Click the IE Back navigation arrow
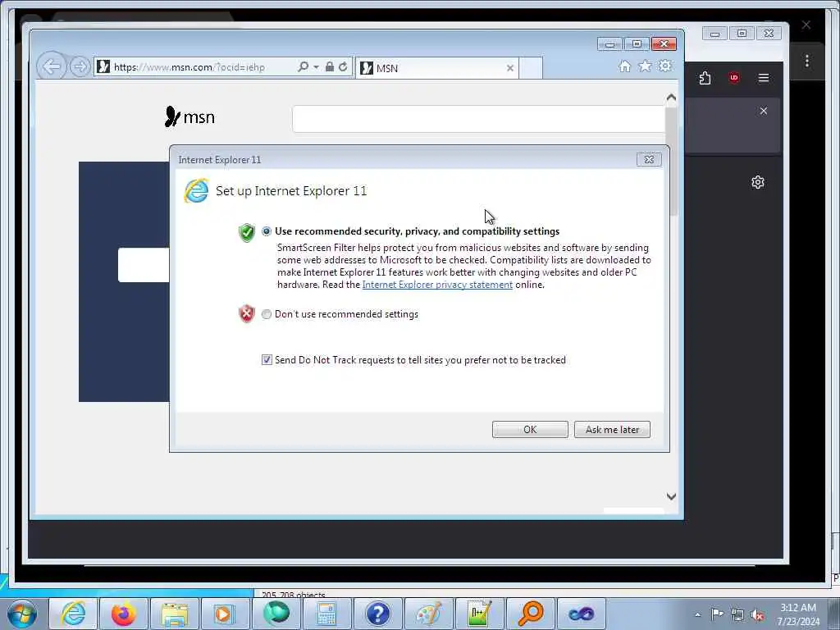The height and width of the screenshot is (630, 840). pyautogui.click(x=52, y=67)
